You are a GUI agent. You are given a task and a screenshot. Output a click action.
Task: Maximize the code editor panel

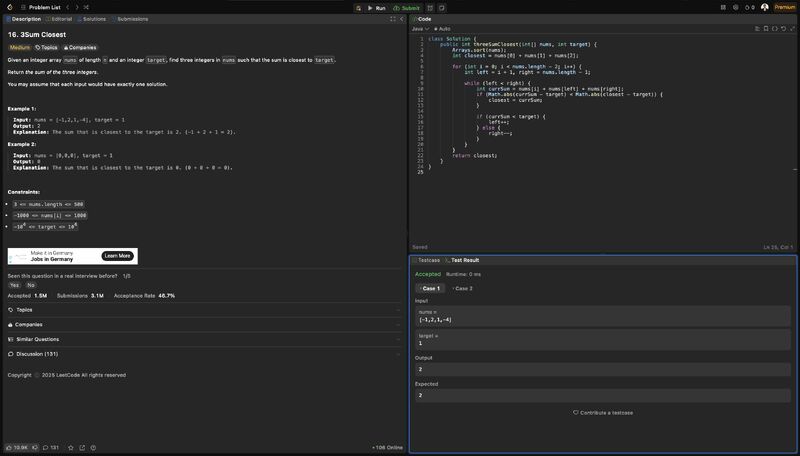pos(791,29)
